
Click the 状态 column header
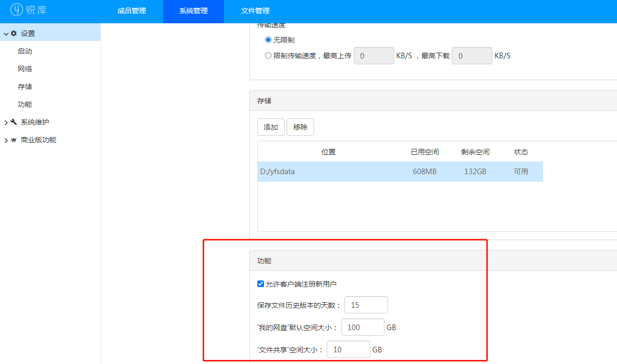click(x=521, y=152)
